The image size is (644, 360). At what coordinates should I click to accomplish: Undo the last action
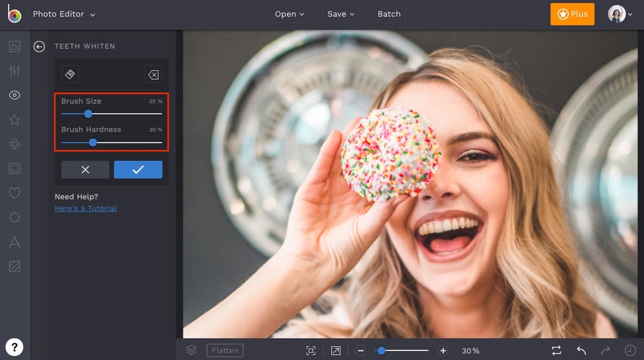581,350
